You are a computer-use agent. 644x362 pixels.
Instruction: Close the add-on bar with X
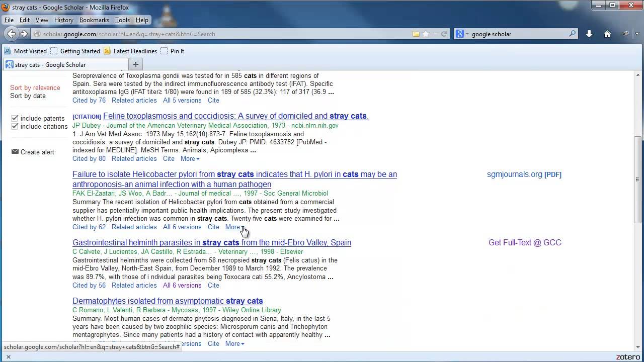click(x=8, y=357)
